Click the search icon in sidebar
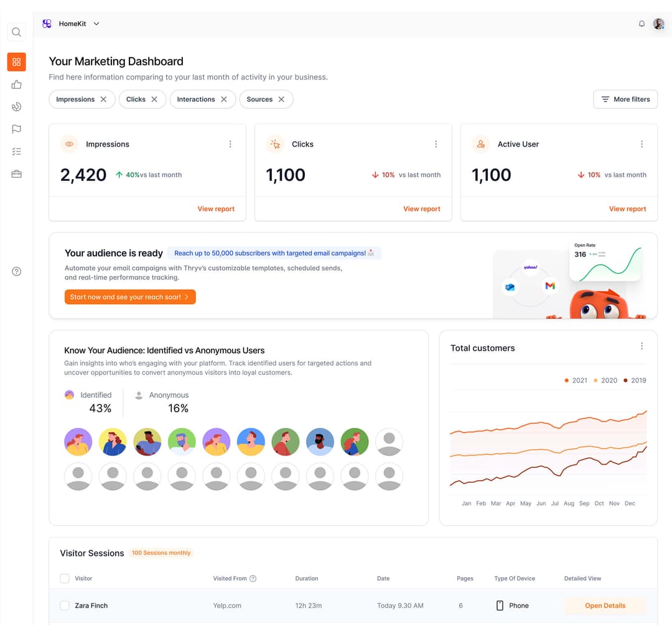The height and width of the screenshot is (625, 672). pos(17,32)
